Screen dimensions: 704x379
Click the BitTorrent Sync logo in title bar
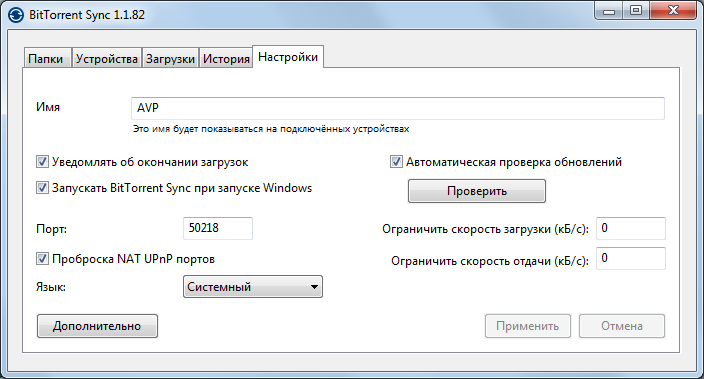coord(16,15)
